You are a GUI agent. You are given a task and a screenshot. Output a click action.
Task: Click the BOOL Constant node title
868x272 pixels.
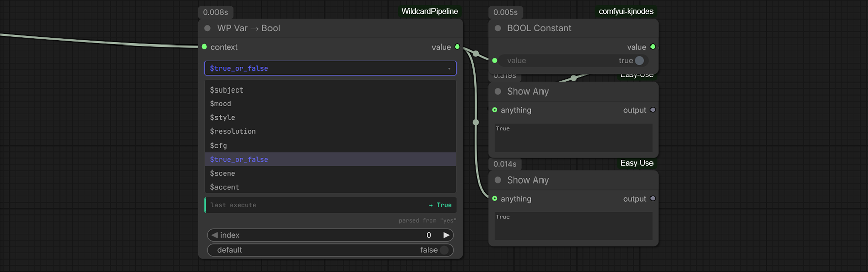[539, 28]
